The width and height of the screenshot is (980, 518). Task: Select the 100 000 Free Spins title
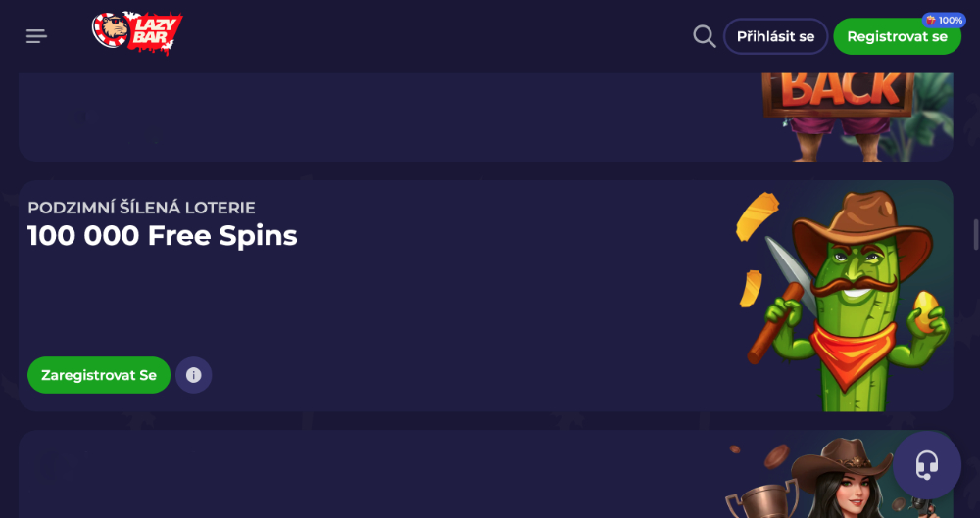[163, 236]
